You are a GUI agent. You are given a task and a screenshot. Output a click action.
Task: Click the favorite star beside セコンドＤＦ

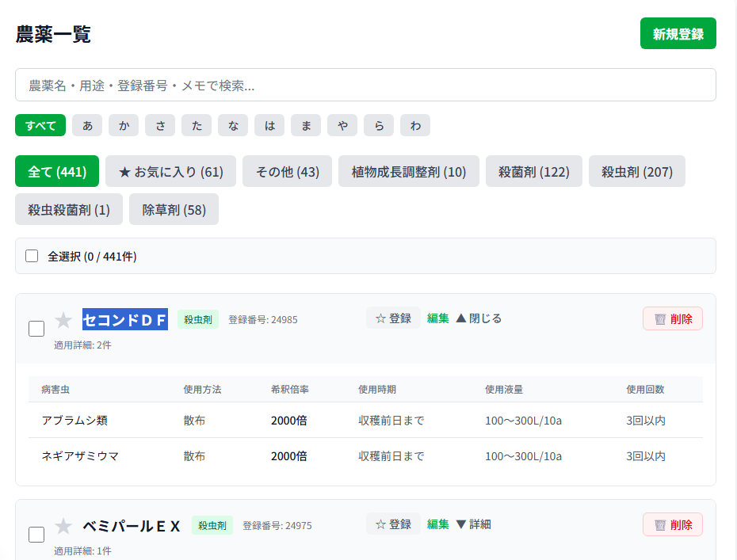pyautogui.click(x=63, y=320)
